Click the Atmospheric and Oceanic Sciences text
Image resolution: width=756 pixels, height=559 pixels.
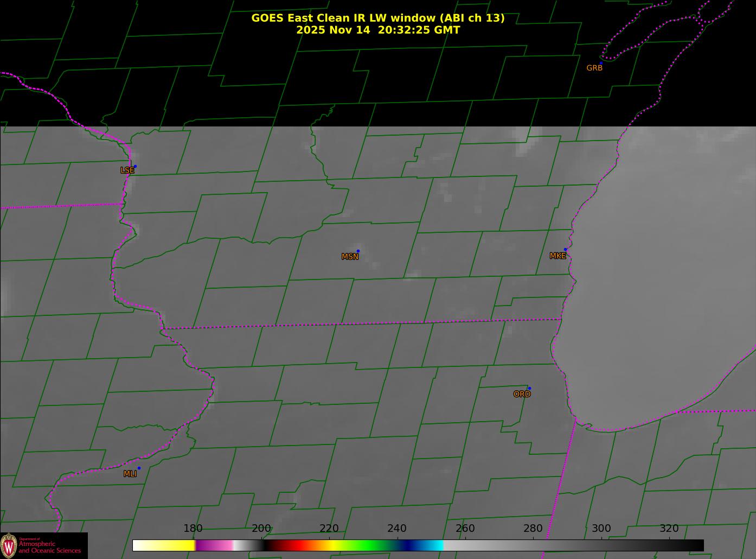coord(49,547)
